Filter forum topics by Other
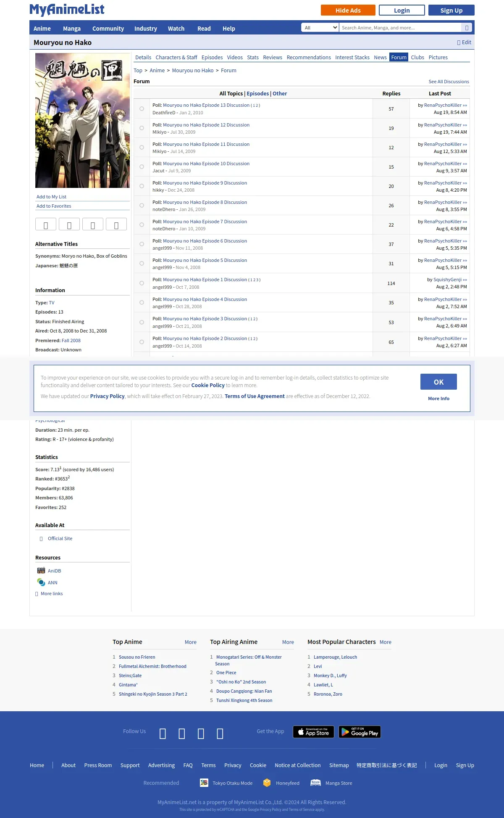Image resolution: width=504 pixels, height=818 pixels. pyautogui.click(x=280, y=94)
